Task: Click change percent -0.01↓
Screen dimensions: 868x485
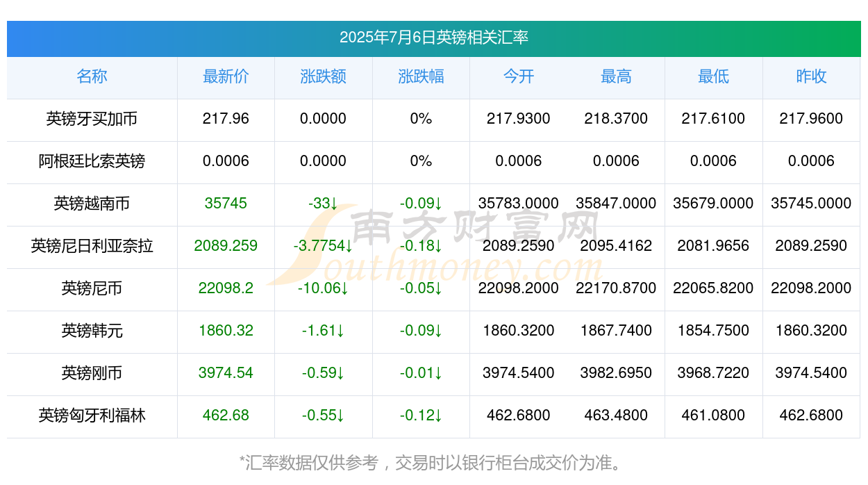Action: (x=421, y=373)
